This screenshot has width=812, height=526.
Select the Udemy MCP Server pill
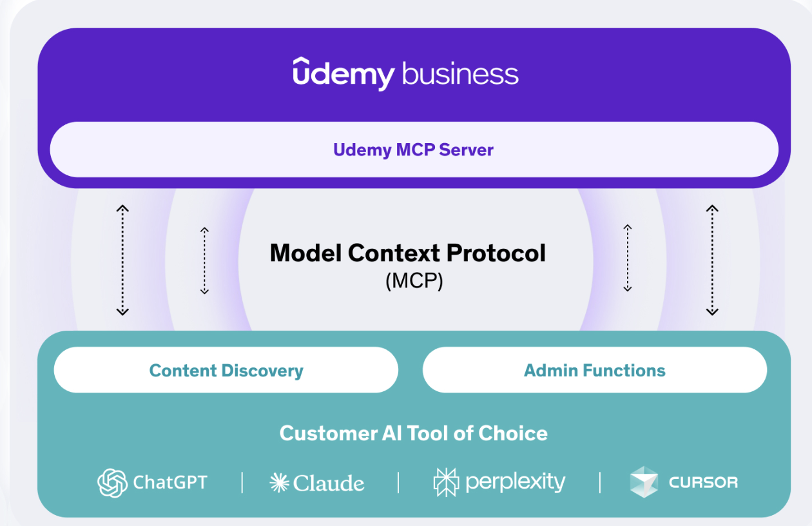click(x=414, y=150)
